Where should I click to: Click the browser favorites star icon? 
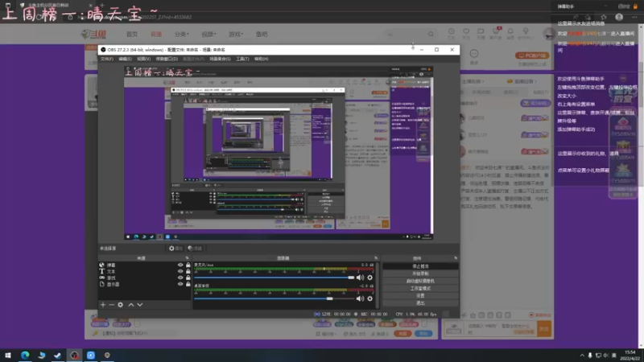tap(603, 17)
